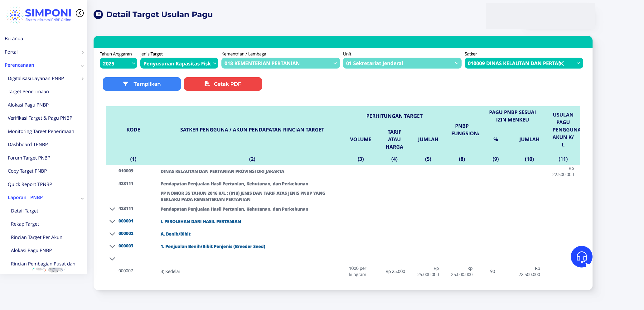Open the headset support chat icon
644x310 pixels.
click(581, 257)
